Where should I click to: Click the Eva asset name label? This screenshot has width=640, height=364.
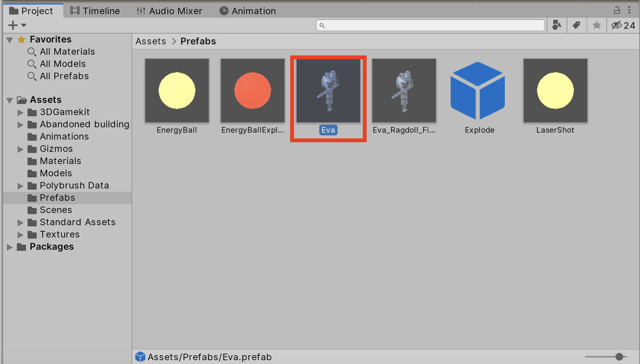tap(328, 130)
